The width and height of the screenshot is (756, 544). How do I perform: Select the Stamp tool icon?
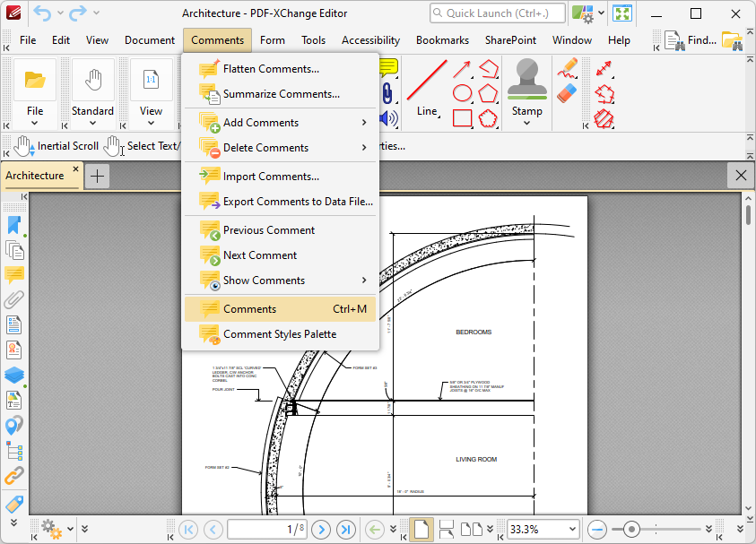(526, 81)
